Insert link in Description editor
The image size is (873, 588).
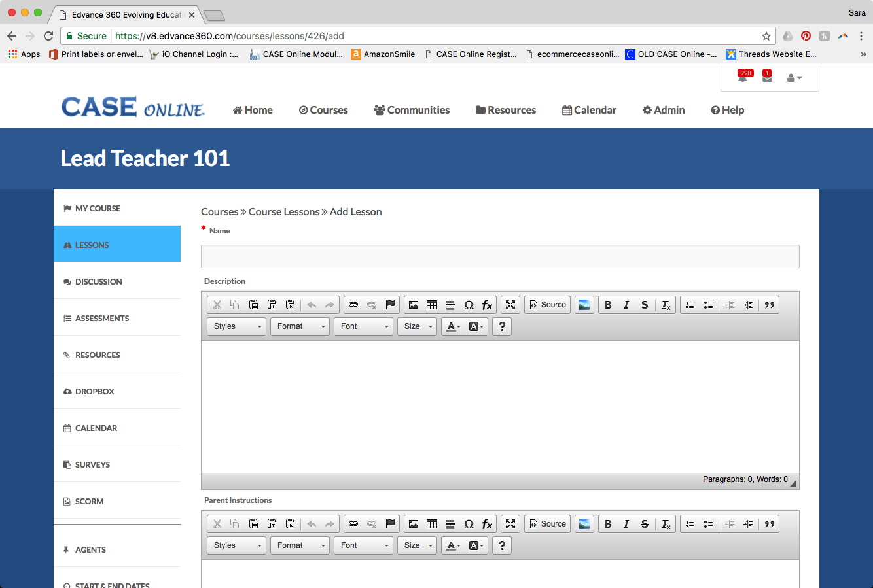[353, 305]
